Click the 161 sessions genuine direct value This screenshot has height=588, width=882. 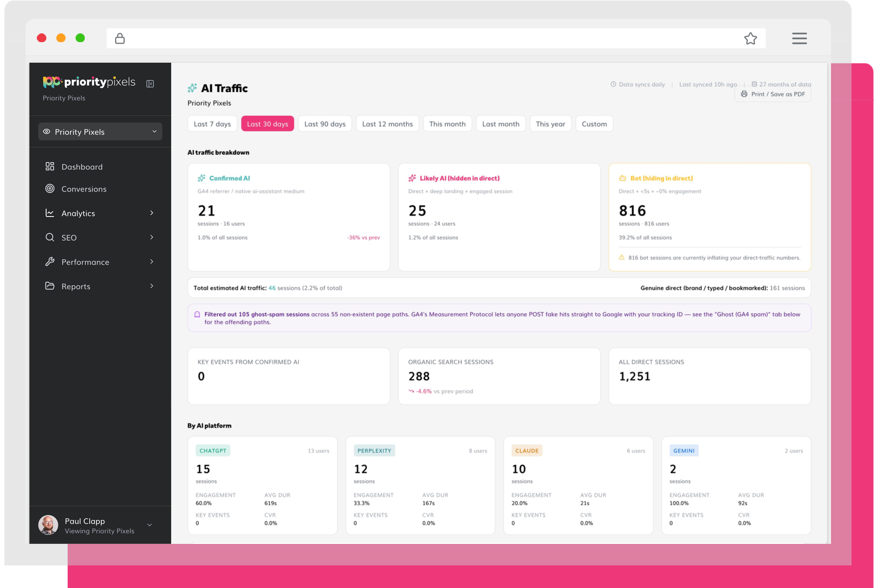coord(787,288)
